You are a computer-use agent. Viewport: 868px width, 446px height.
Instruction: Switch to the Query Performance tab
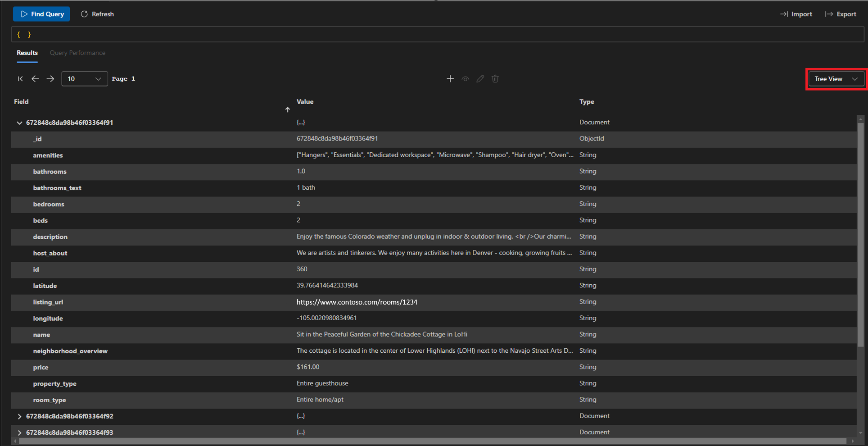pos(77,53)
